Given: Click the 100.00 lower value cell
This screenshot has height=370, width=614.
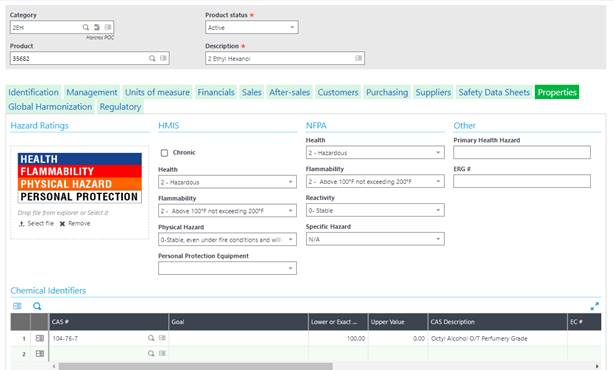Looking at the screenshot, I should [x=338, y=338].
